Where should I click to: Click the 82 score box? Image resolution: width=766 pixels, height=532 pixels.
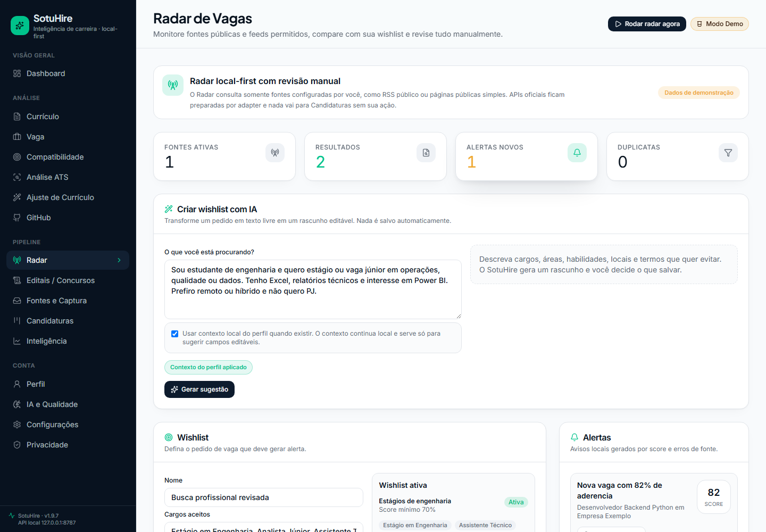(x=714, y=497)
